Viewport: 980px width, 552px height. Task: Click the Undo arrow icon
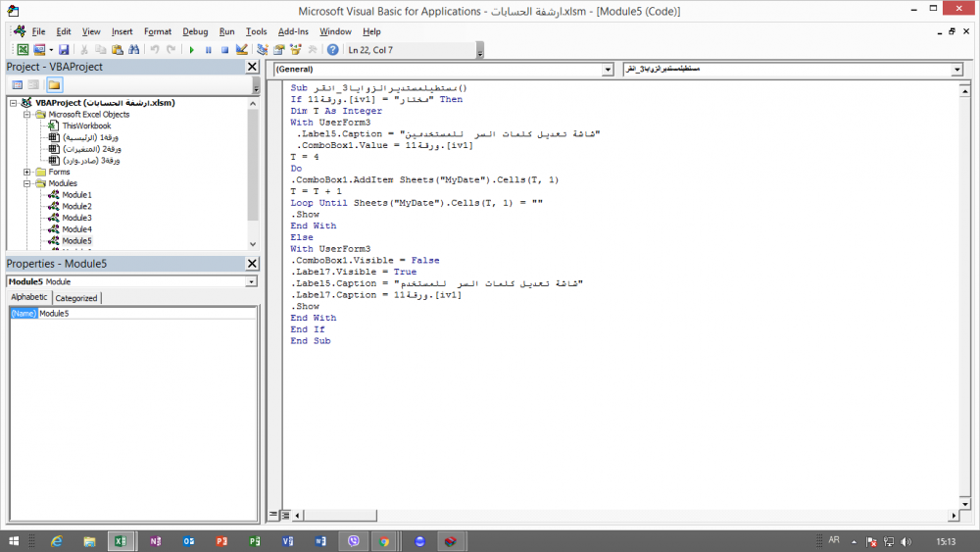155,50
